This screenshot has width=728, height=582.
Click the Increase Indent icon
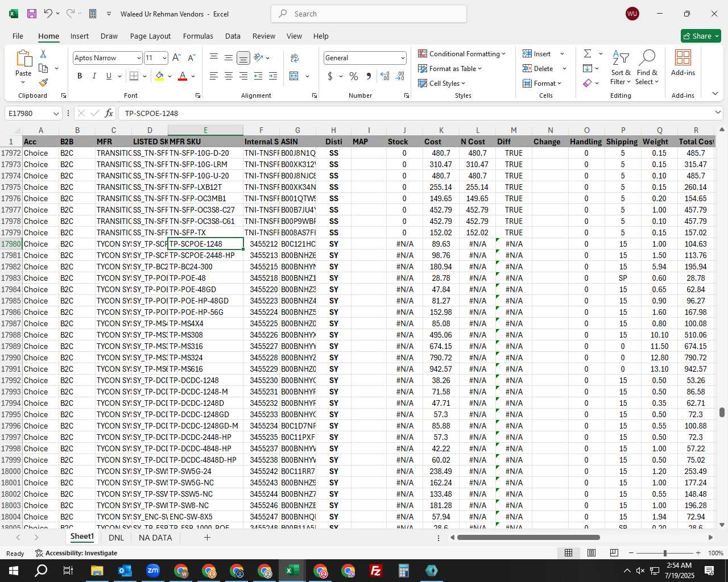273,76
